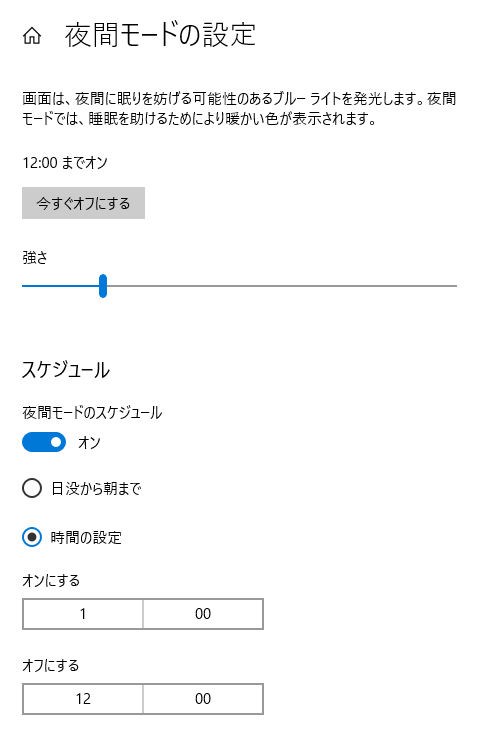Click the 強さ slider thumb
Viewport: 479px width, 739px height.
pyautogui.click(x=103, y=286)
